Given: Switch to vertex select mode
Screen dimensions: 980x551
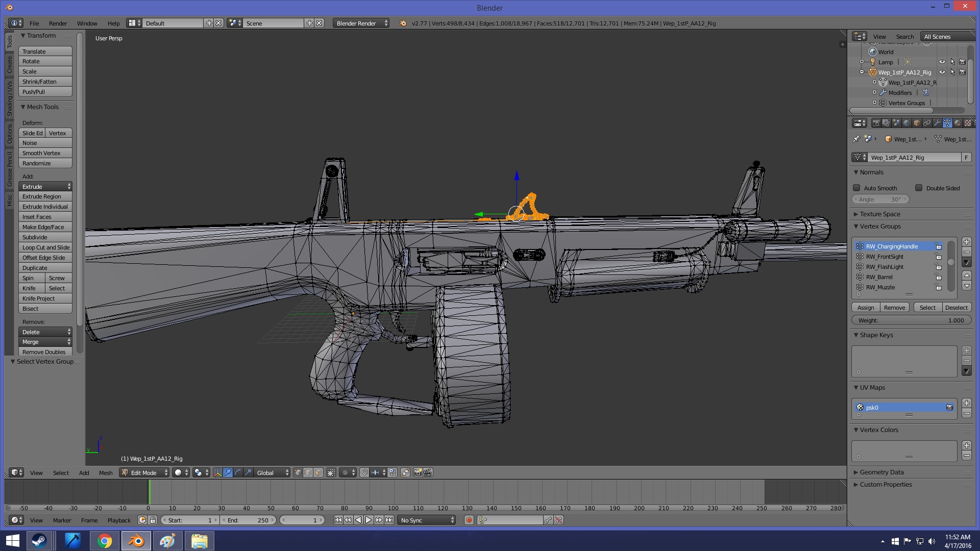Looking at the screenshot, I should [298, 473].
